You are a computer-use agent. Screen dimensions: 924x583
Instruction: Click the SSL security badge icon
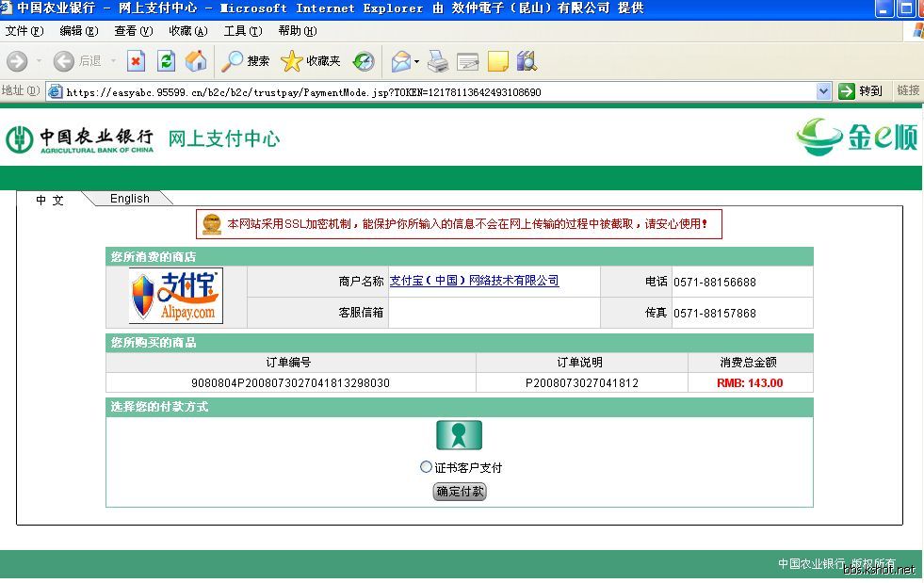[212, 224]
